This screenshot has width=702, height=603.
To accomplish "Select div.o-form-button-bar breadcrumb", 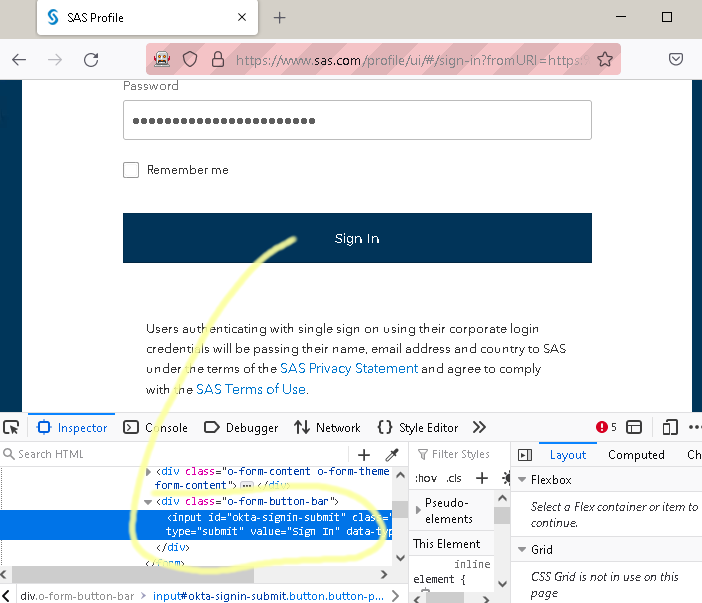I will click(77, 596).
